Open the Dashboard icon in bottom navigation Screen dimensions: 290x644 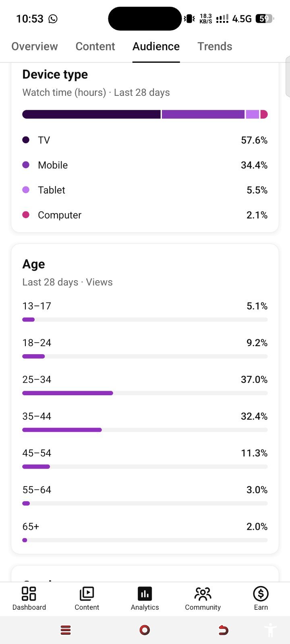pyautogui.click(x=29, y=594)
